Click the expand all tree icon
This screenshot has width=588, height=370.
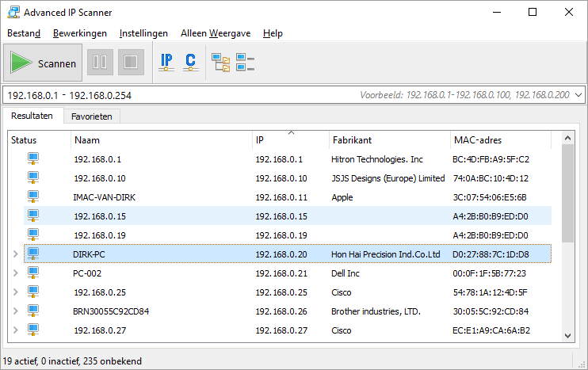click(x=220, y=63)
